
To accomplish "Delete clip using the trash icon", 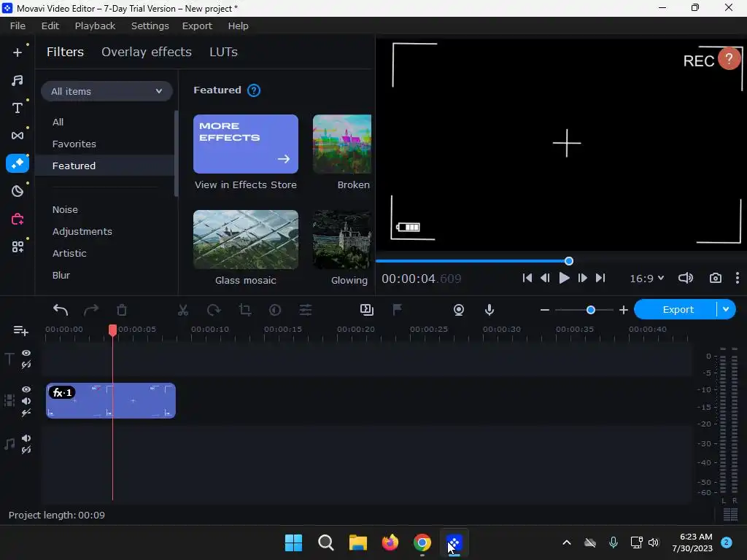I will (122, 310).
